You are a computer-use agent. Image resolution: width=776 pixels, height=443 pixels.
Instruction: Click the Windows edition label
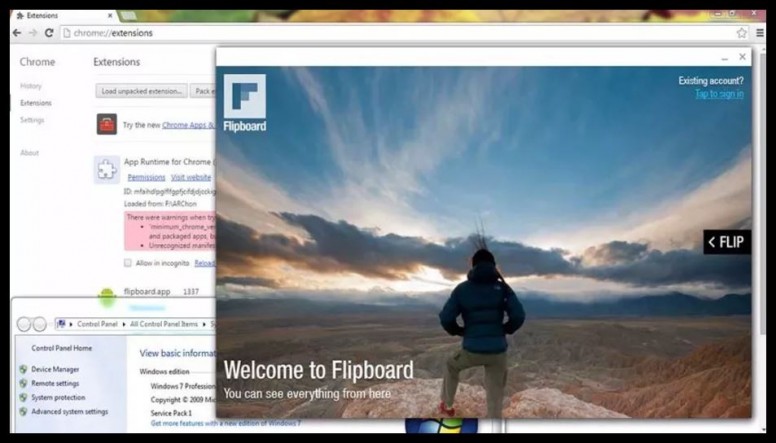point(164,371)
